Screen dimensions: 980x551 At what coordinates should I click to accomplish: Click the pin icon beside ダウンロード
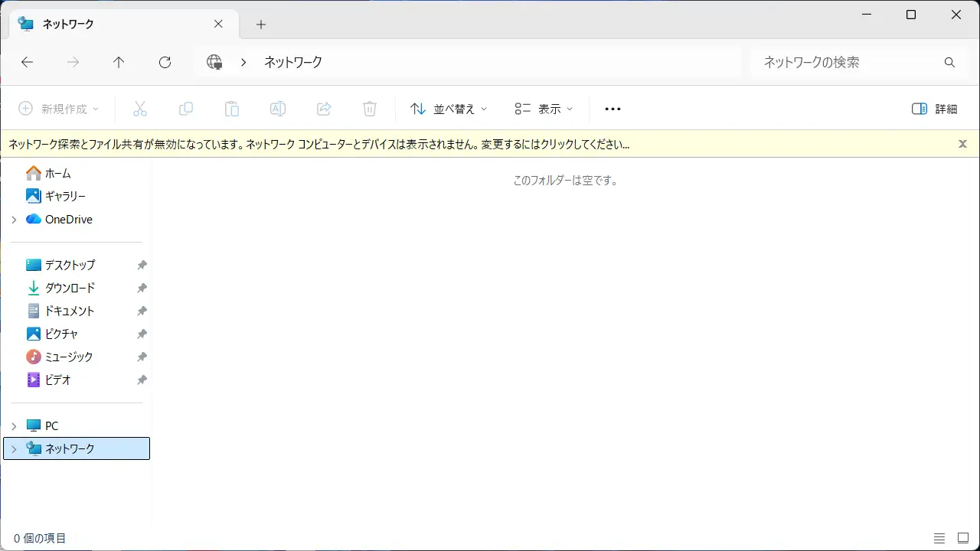pyautogui.click(x=142, y=288)
